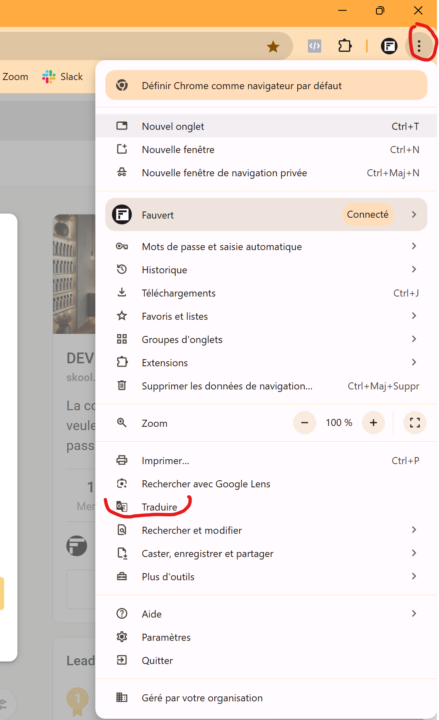The height and width of the screenshot is (720, 439).
Task: Expand the Favoris et listes chevron
Action: click(414, 316)
